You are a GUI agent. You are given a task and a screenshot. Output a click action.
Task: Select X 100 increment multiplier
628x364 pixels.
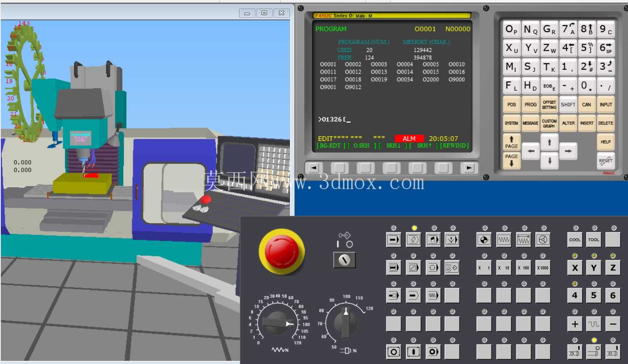(x=524, y=267)
